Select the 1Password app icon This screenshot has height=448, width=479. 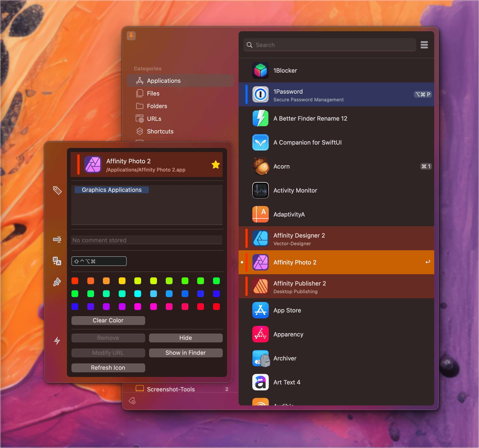[x=261, y=94]
